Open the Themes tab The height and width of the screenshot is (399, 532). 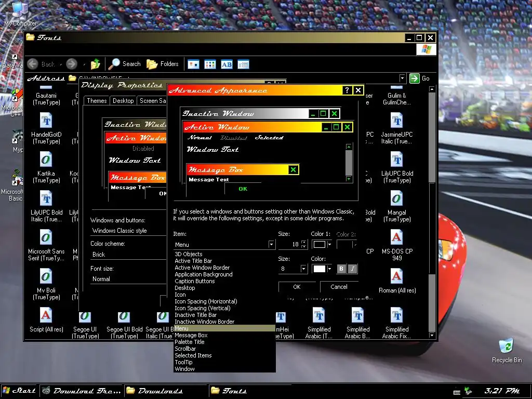pos(97,101)
